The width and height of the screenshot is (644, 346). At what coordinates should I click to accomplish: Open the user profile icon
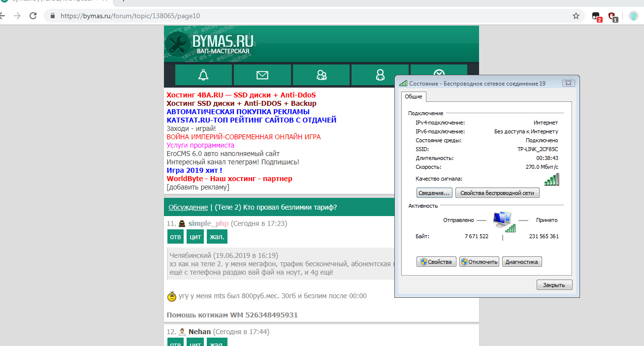[380, 75]
